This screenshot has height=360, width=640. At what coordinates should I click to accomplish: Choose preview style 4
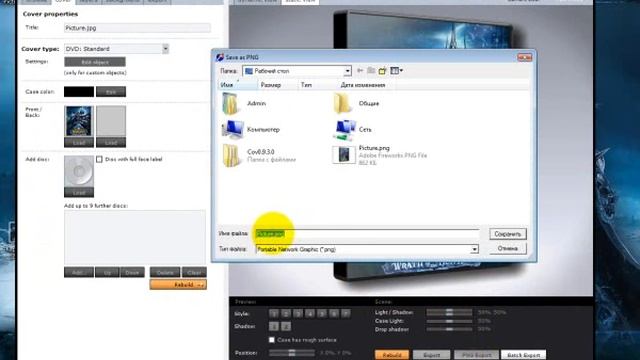(310, 313)
